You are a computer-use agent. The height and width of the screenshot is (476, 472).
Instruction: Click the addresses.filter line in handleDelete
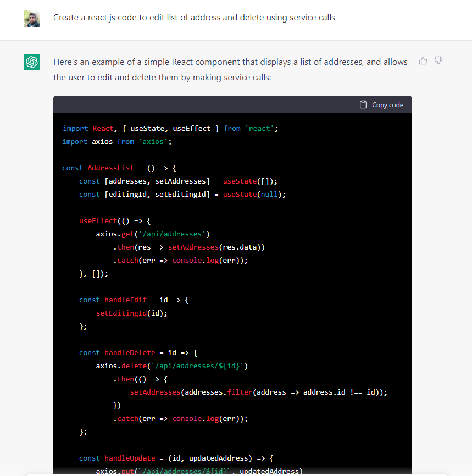[x=259, y=392]
